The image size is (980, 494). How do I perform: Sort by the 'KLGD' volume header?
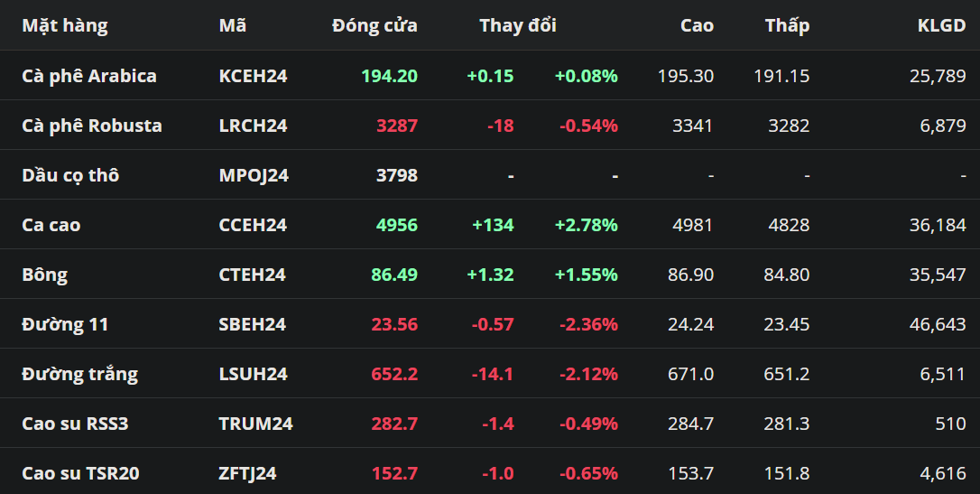coord(941,25)
